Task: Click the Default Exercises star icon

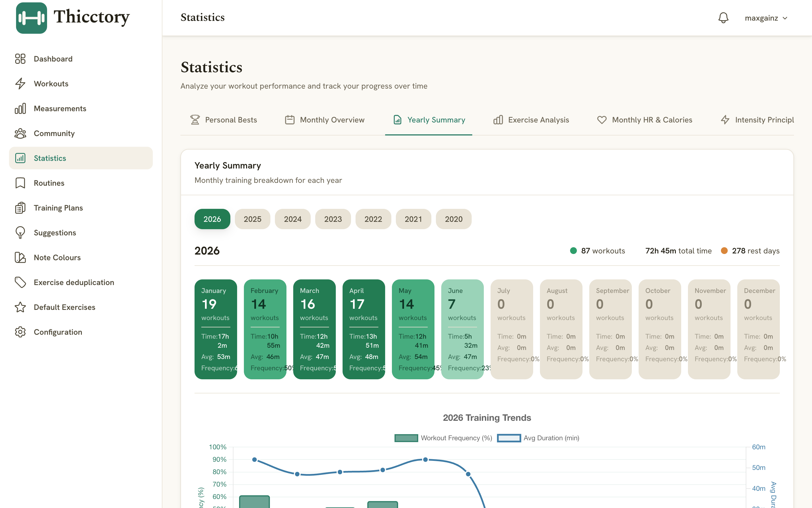Action: point(20,307)
